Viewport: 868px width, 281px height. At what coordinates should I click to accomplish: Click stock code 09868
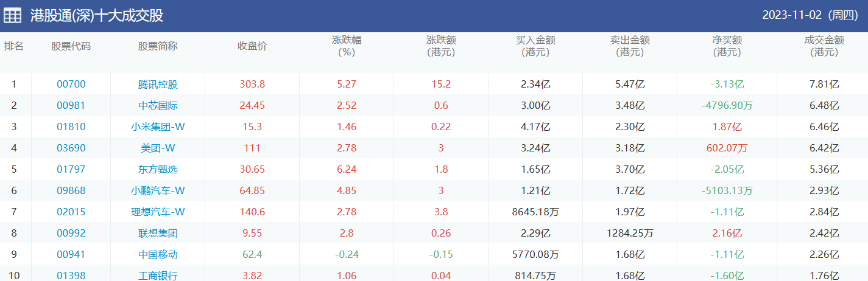(x=71, y=190)
